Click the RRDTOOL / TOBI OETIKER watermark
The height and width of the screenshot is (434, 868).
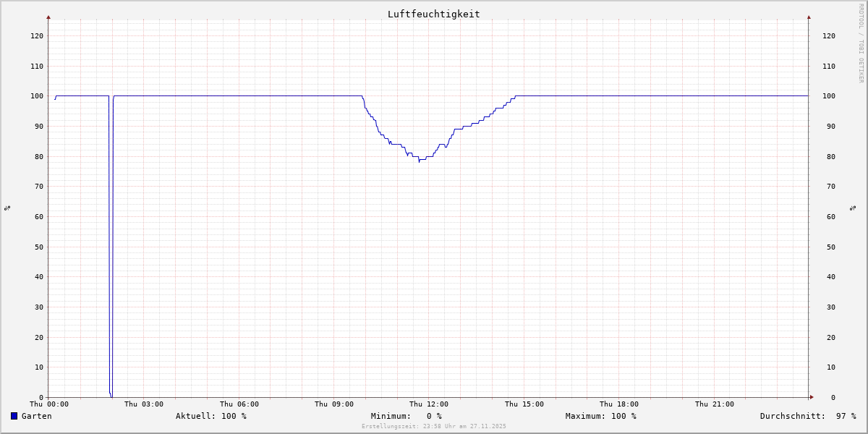click(861, 43)
